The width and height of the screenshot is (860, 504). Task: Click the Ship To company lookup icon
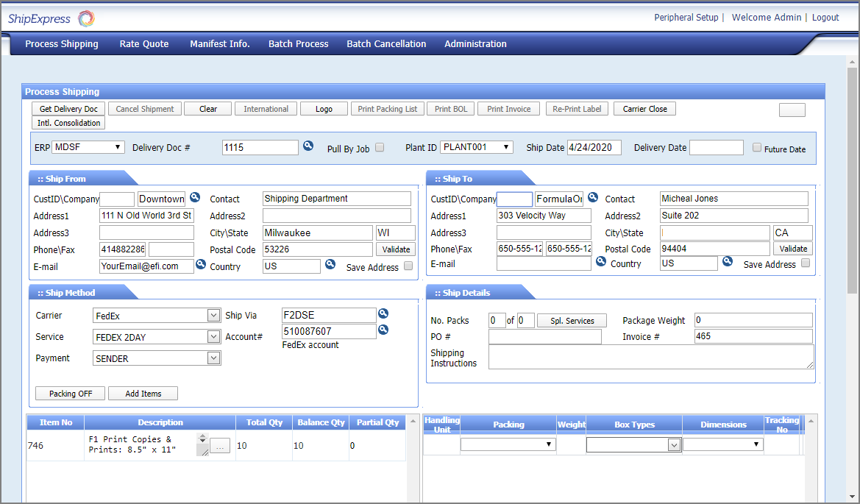click(x=593, y=197)
